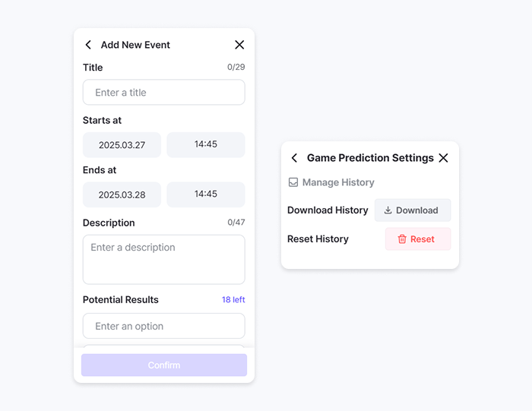Open the Ends at date picker

pos(122,194)
